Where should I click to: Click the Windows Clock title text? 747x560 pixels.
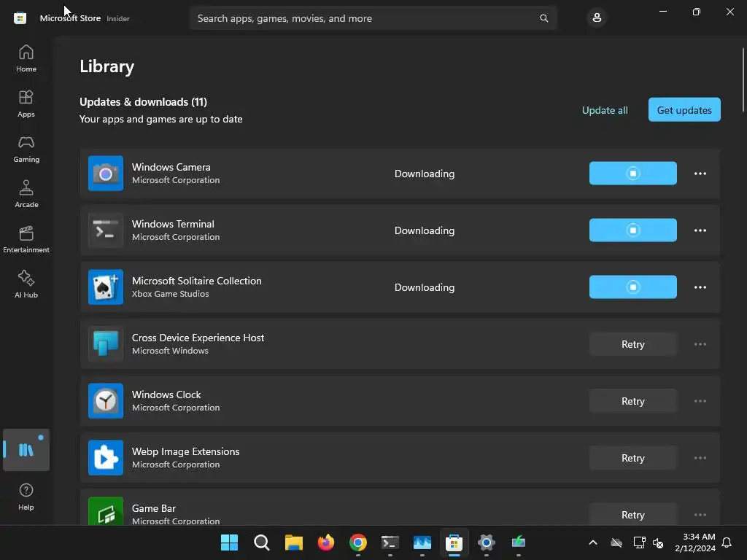pos(166,394)
